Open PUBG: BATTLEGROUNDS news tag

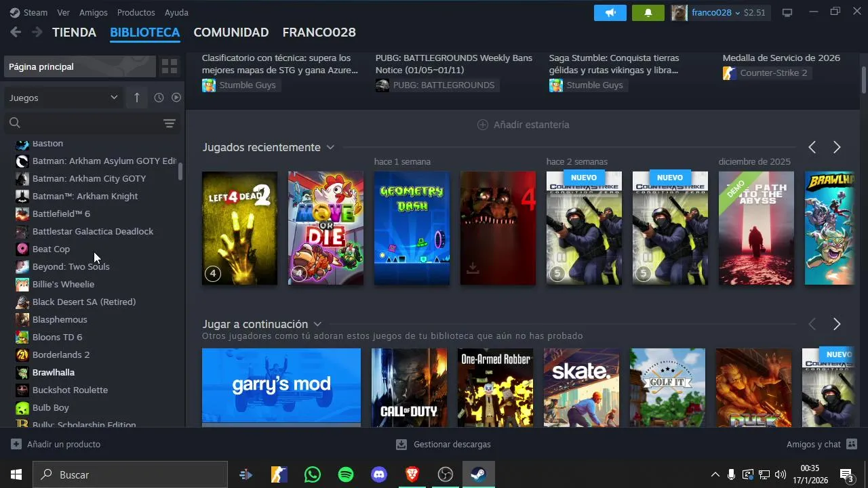point(437,85)
